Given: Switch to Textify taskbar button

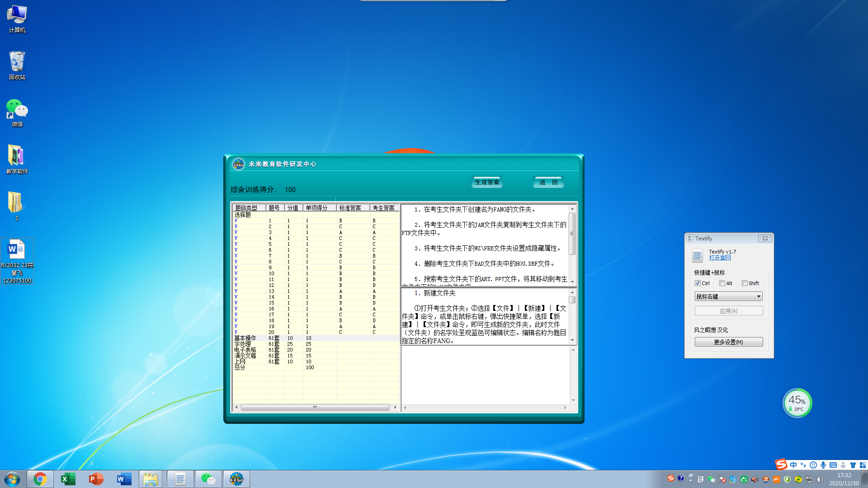Looking at the screenshot, I should (180, 479).
